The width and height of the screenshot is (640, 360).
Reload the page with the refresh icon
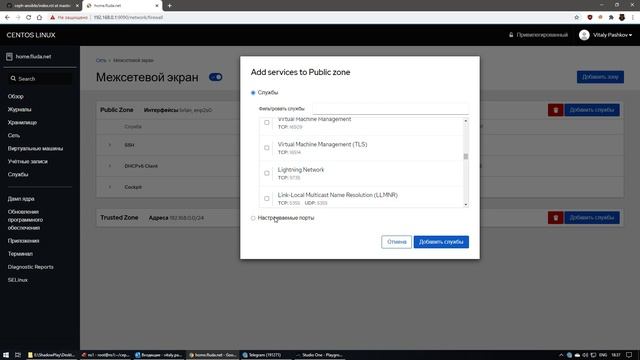(29, 18)
